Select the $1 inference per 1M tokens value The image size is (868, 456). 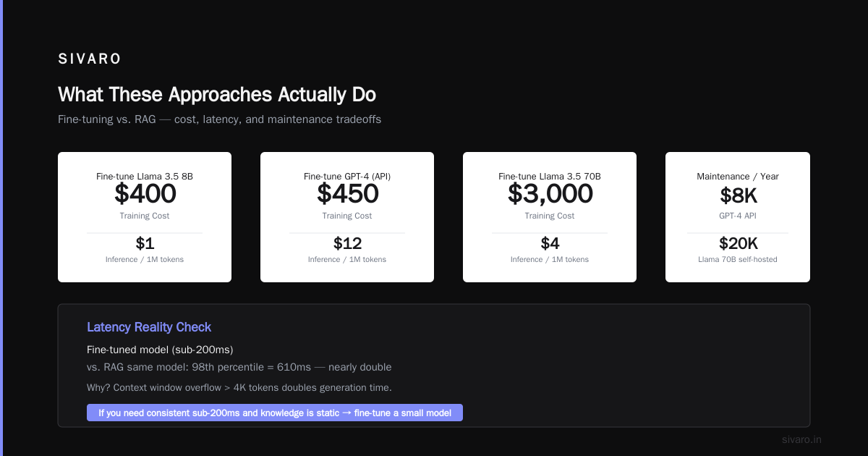pyautogui.click(x=145, y=243)
